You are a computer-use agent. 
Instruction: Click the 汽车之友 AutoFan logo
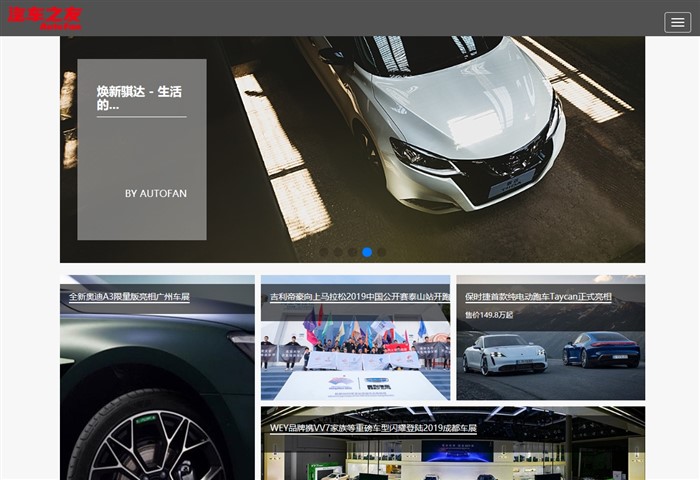coord(45,18)
